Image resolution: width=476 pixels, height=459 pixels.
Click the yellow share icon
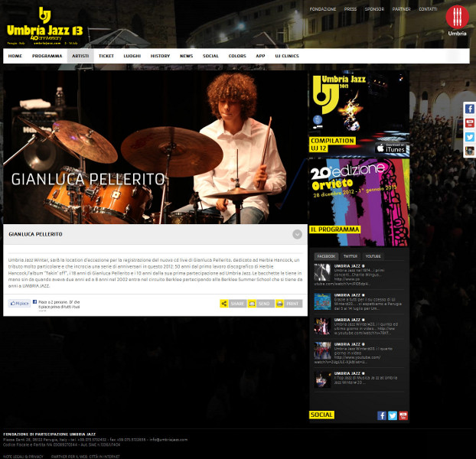tap(224, 304)
